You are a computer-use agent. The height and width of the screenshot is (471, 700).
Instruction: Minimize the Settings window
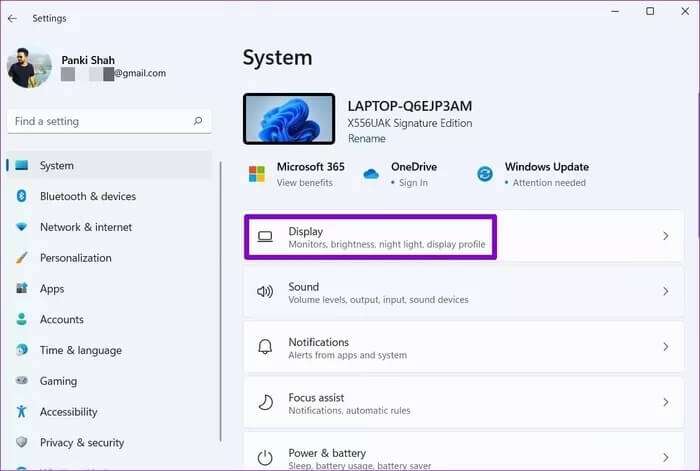(615, 11)
